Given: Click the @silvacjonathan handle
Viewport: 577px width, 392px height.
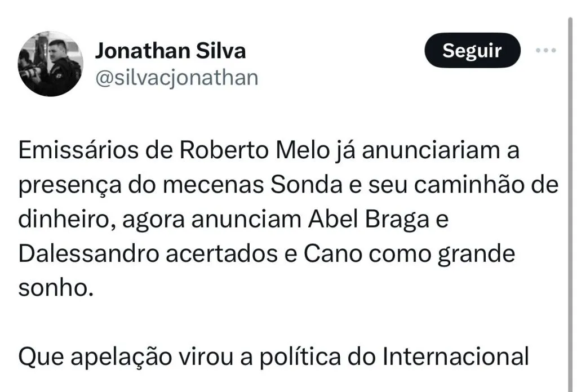Looking at the screenshot, I should click(177, 77).
